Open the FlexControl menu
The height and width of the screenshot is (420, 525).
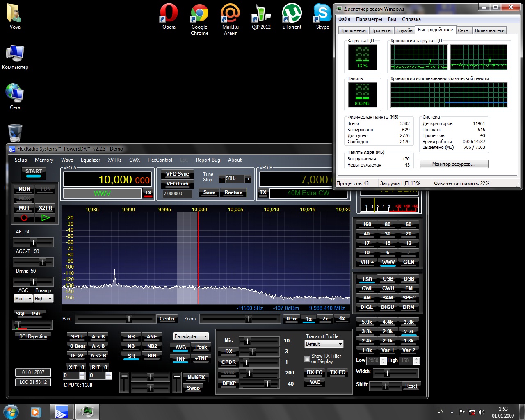click(x=160, y=160)
